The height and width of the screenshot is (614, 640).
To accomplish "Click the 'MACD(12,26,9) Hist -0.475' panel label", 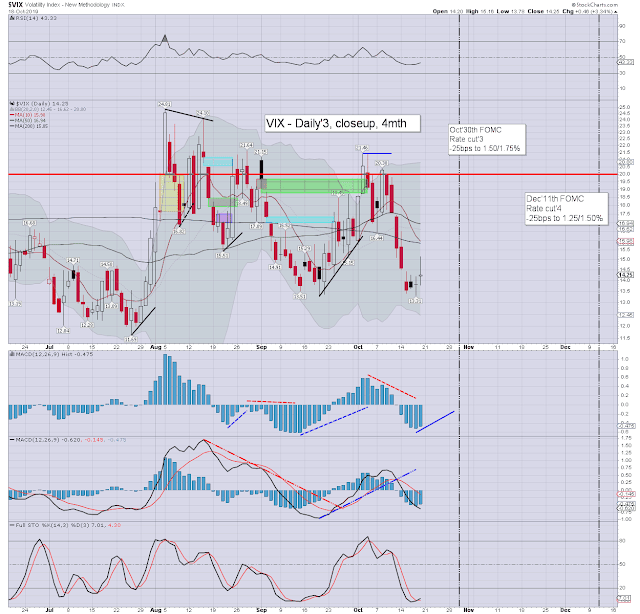I will click(x=54, y=354).
